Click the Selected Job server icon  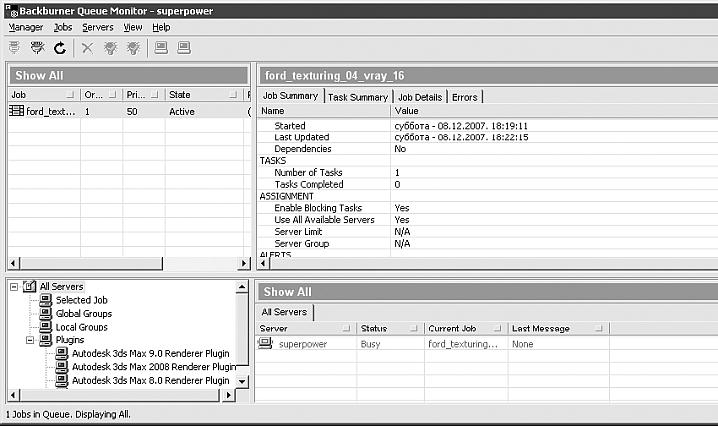pyautogui.click(x=45, y=300)
